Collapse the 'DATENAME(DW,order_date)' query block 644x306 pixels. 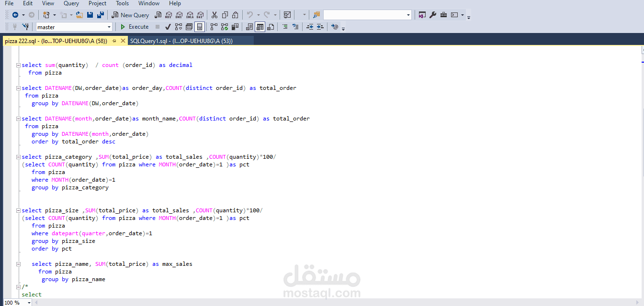coord(18,88)
